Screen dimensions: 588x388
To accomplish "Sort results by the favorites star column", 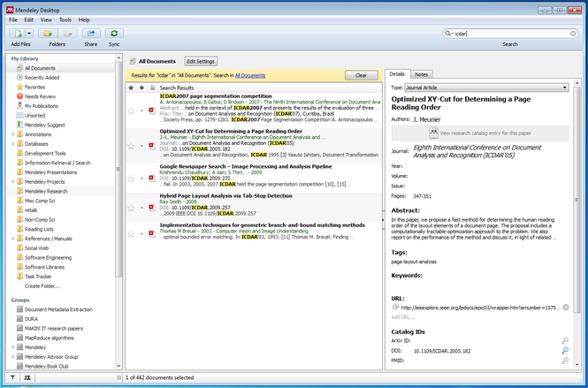I will [x=131, y=87].
